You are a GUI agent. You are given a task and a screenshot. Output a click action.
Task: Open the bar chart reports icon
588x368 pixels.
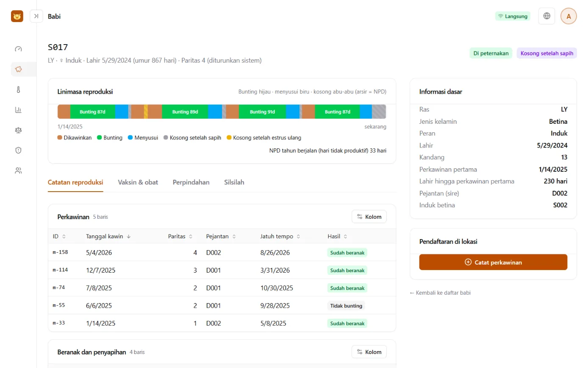click(x=18, y=110)
